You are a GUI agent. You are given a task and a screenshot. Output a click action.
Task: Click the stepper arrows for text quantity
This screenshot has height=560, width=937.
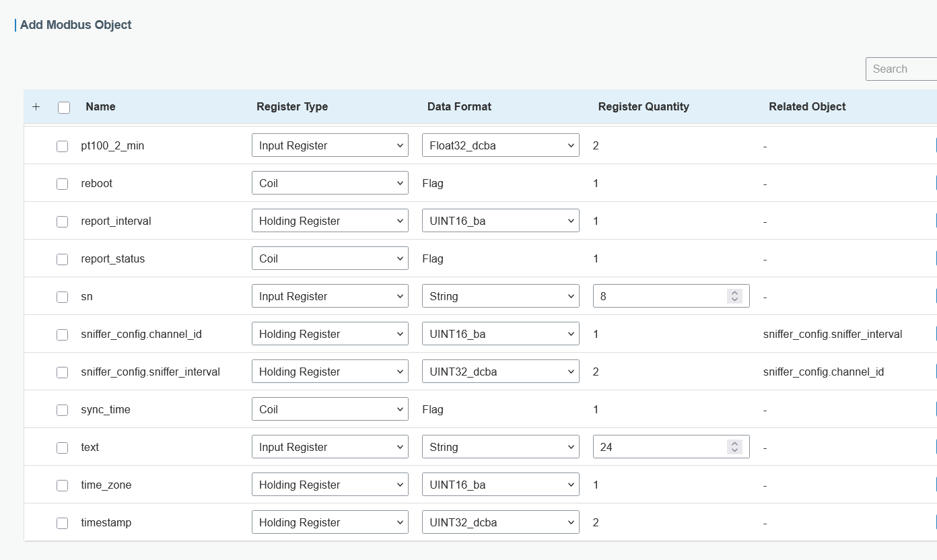click(735, 447)
